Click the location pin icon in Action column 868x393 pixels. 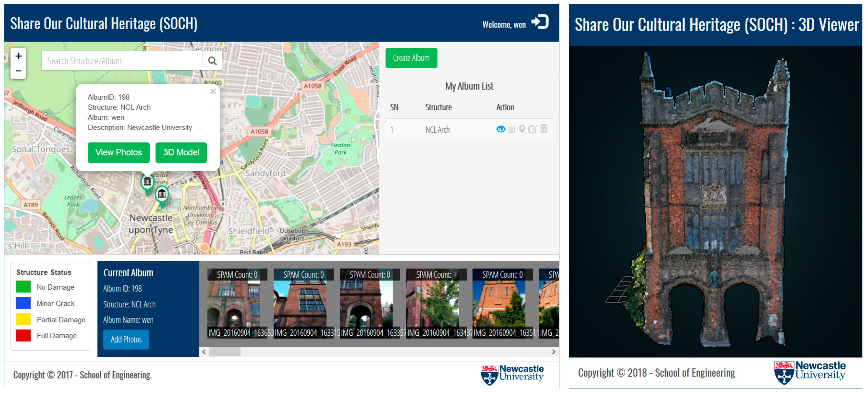coord(522,129)
